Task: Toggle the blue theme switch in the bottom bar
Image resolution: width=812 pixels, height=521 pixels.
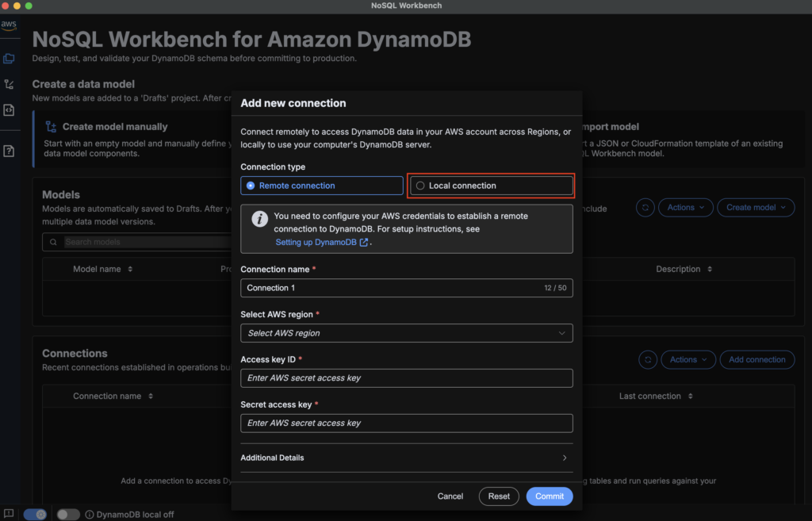Action: (36, 514)
